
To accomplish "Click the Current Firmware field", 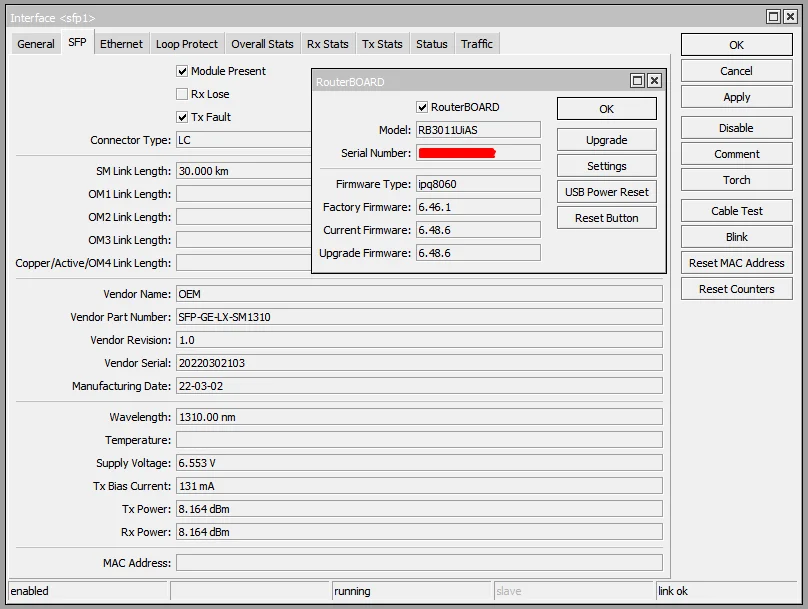I will pyautogui.click(x=478, y=230).
